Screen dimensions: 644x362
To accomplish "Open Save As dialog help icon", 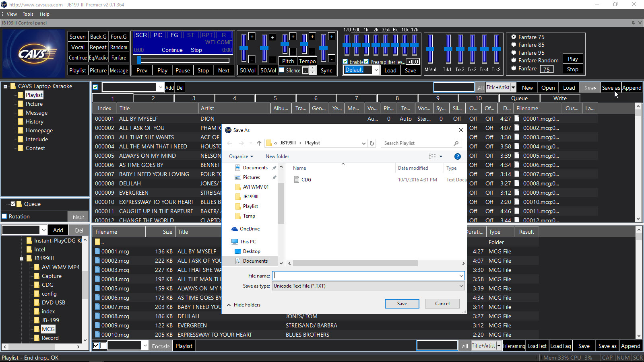I will point(457,156).
